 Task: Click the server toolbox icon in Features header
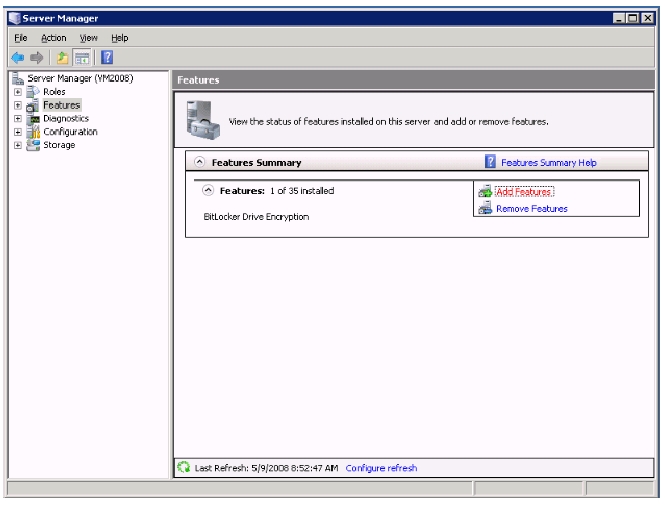point(203,120)
